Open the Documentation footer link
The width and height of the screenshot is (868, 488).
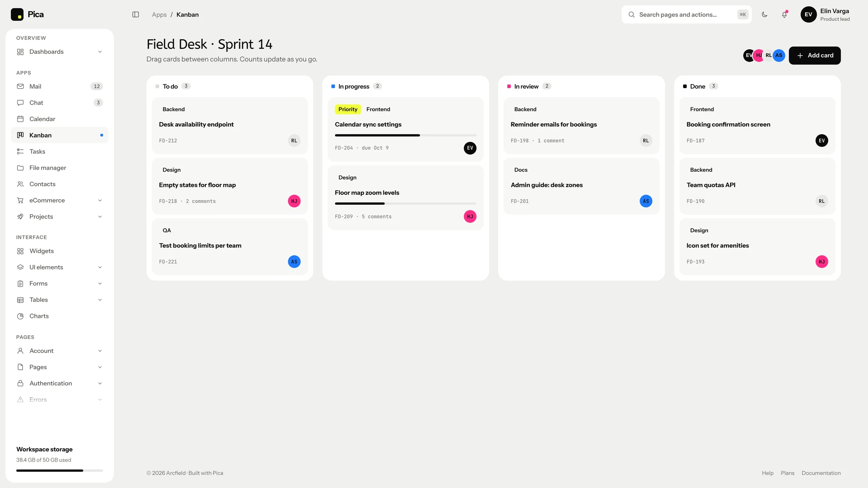821,473
